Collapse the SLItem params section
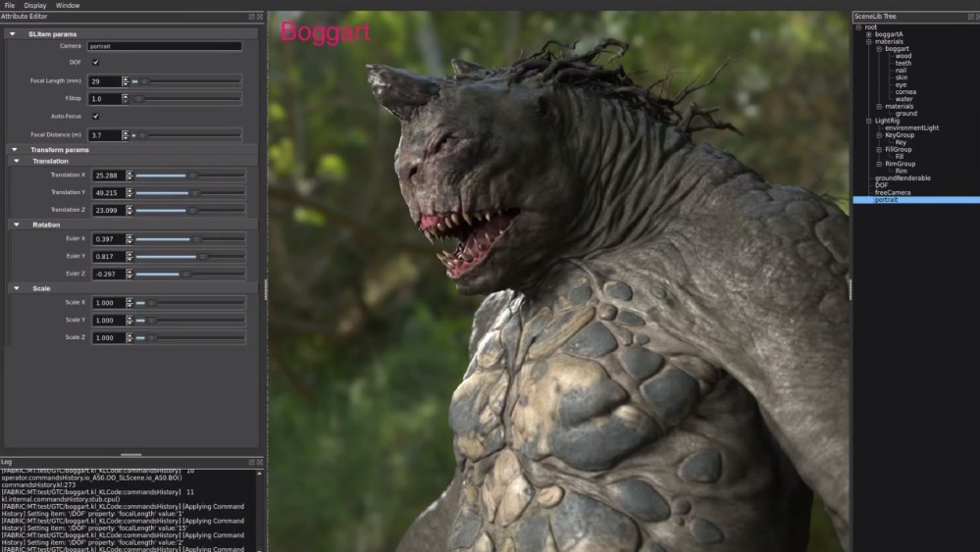The width and height of the screenshot is (980, 552). [13, 34]
